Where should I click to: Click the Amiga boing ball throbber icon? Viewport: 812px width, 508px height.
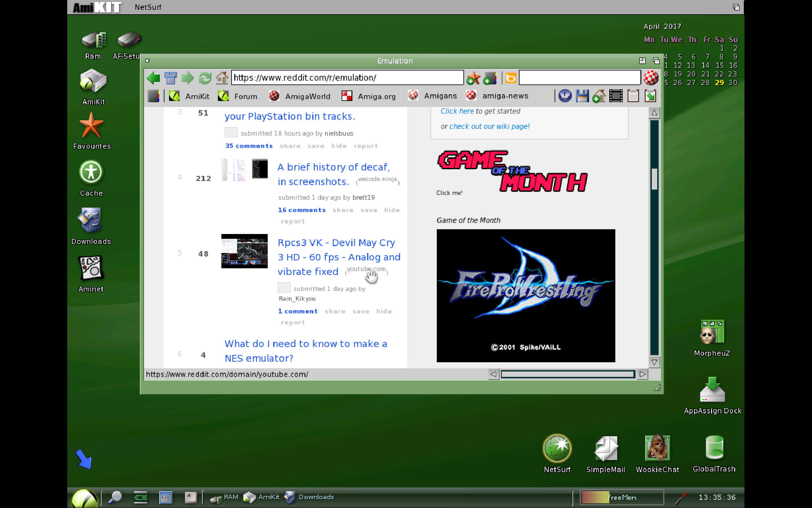point(651,77)
